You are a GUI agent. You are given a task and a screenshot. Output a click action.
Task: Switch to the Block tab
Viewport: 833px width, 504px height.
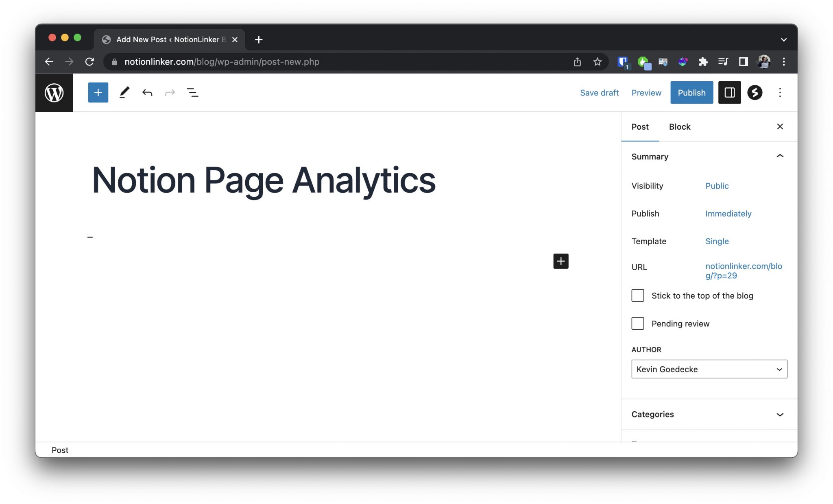(679, 126)
